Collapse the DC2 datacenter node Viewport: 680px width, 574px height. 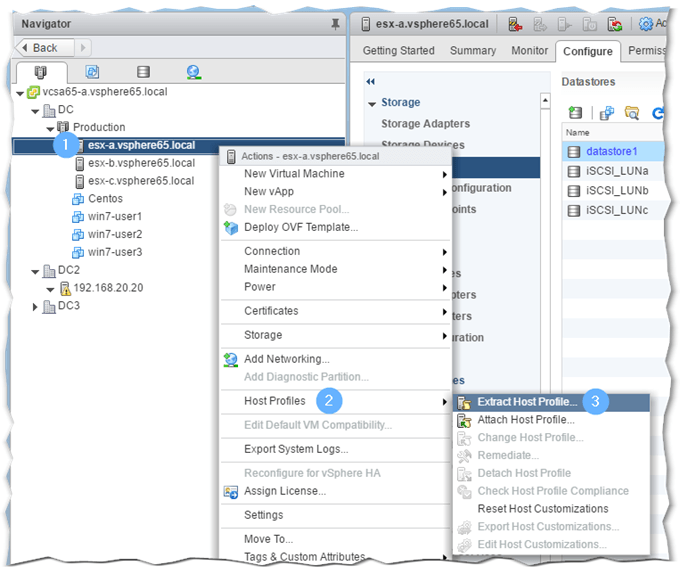(36, 272)
